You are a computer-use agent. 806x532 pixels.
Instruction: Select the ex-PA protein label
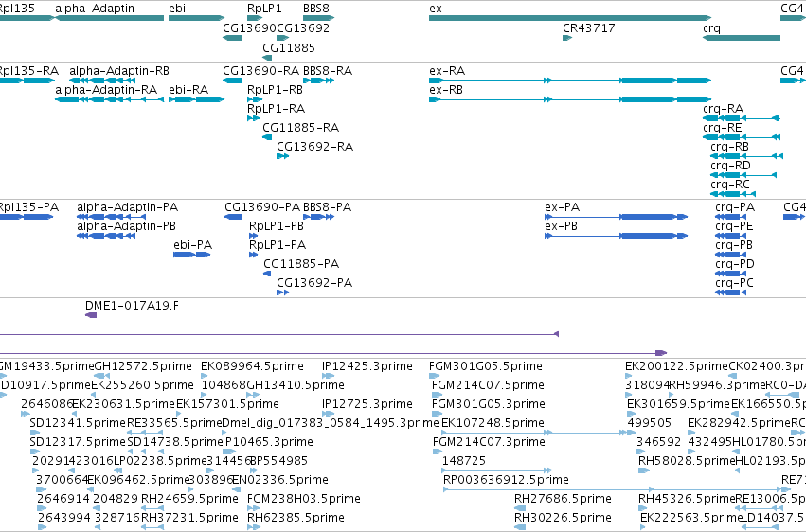(563, 207)
